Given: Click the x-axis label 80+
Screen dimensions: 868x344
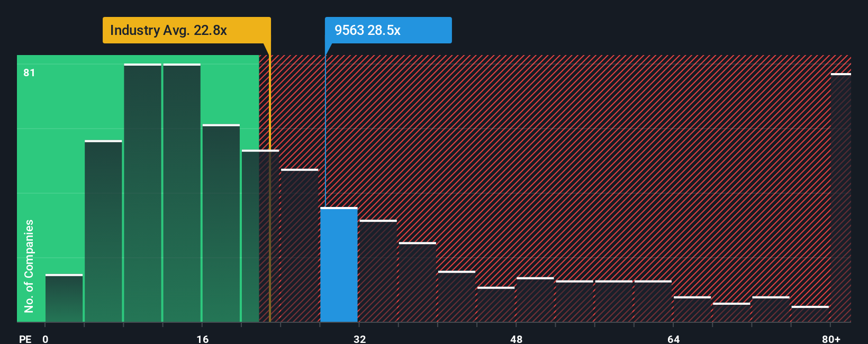Looking at the screenshot, I should [831, 339].
